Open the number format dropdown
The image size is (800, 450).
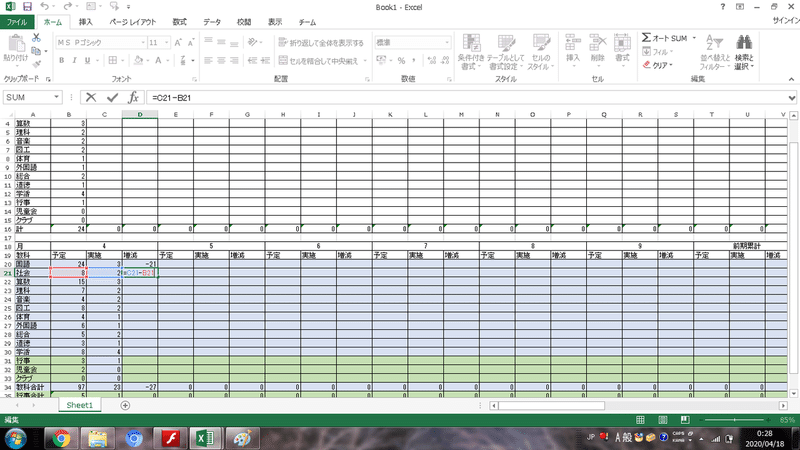coord(447,42)
